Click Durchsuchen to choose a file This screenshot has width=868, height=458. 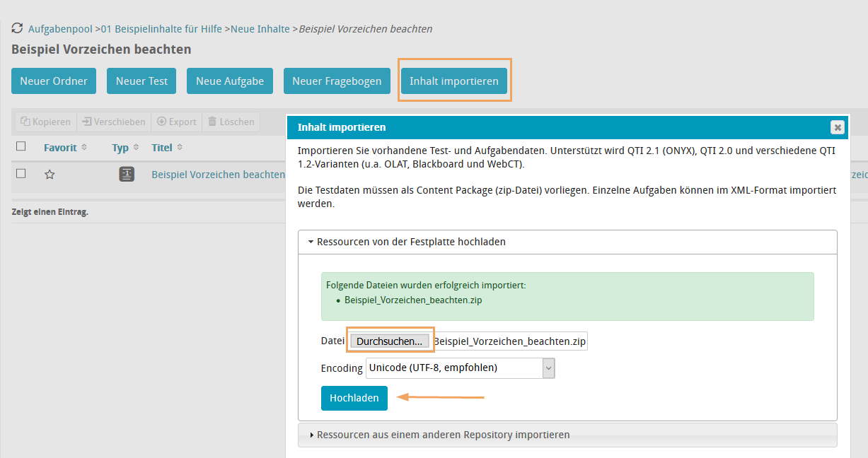(x=389, y=341)
